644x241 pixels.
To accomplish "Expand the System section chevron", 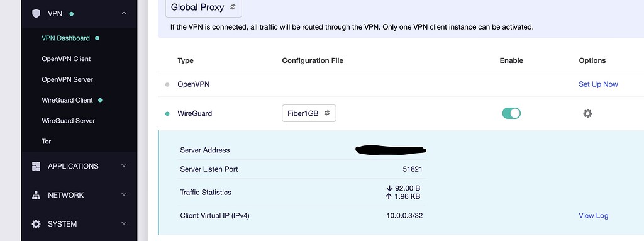I will pos(124,224).
